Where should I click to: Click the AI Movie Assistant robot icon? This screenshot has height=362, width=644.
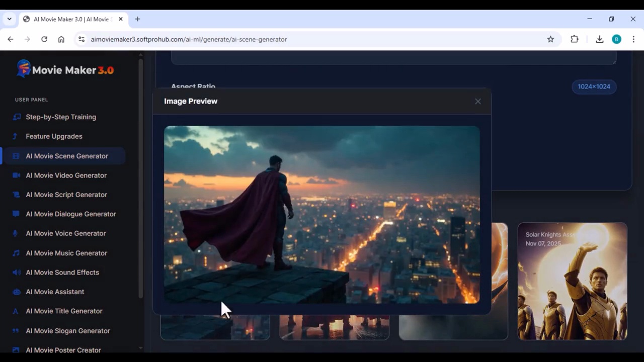coord(16,292)
